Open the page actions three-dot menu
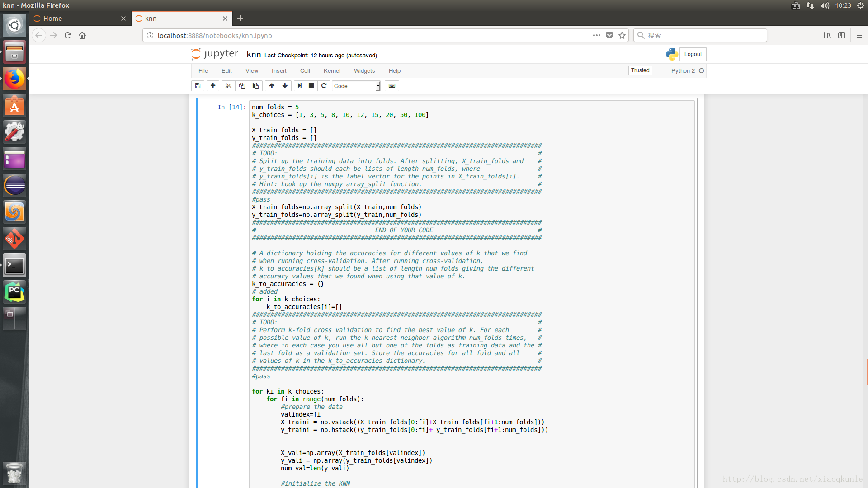This screenshot has height=488, width=868. (x=597, y=35)
